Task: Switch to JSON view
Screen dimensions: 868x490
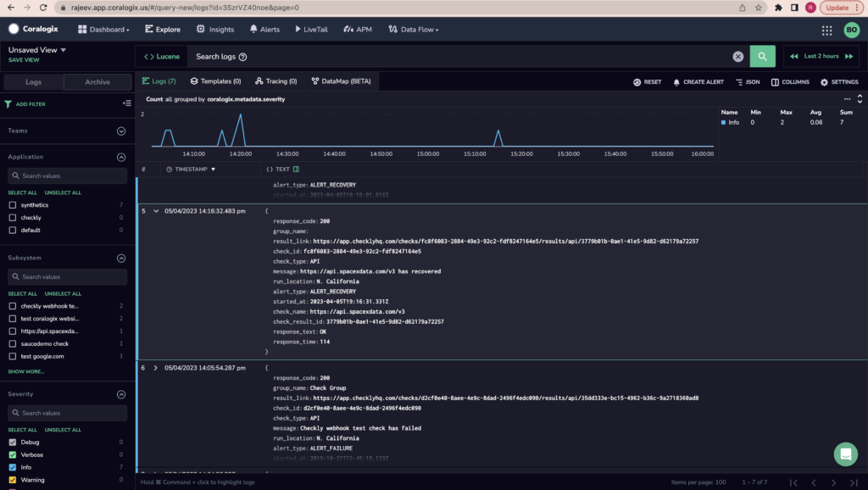Action: (x=748, y=82)
